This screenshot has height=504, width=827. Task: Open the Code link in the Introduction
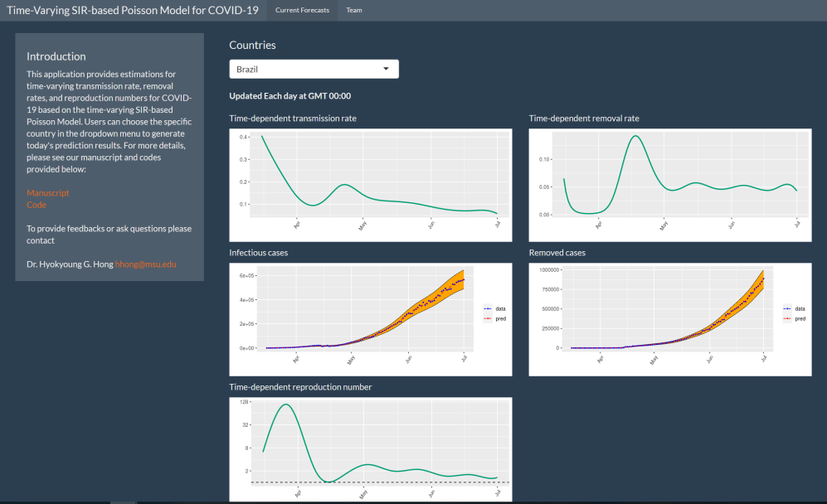[x=36, y=205]
